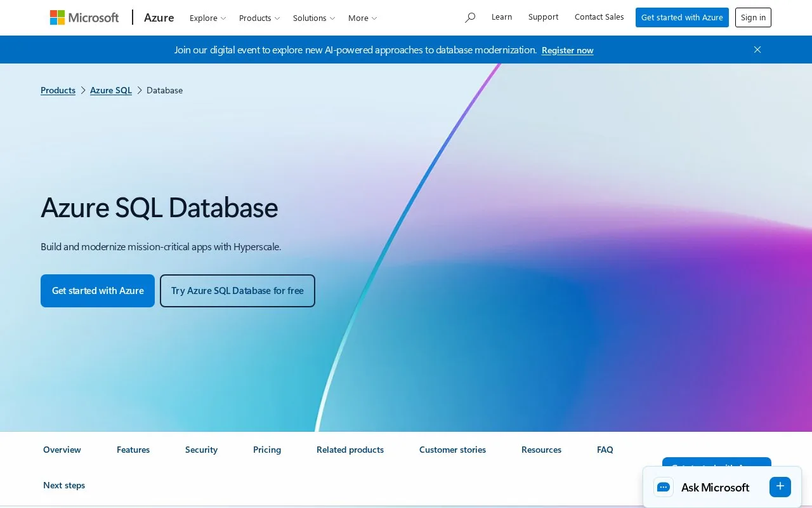812x508 pixels.
Task: Click the Ask Microsoft label
Action: 715,488
